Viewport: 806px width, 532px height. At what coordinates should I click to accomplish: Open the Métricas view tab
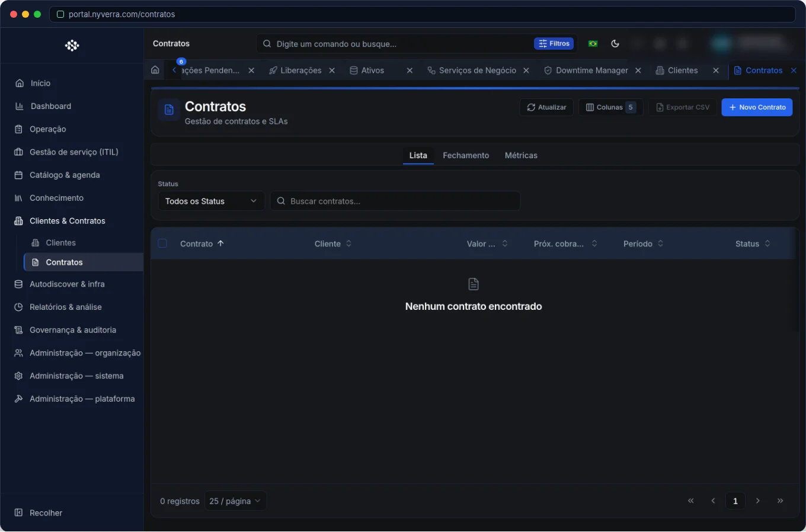[x=521, y=155]
